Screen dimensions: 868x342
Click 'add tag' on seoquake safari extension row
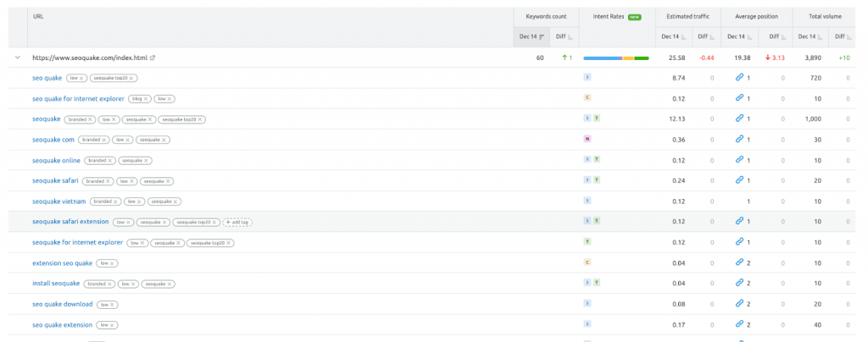coord(237,222)
